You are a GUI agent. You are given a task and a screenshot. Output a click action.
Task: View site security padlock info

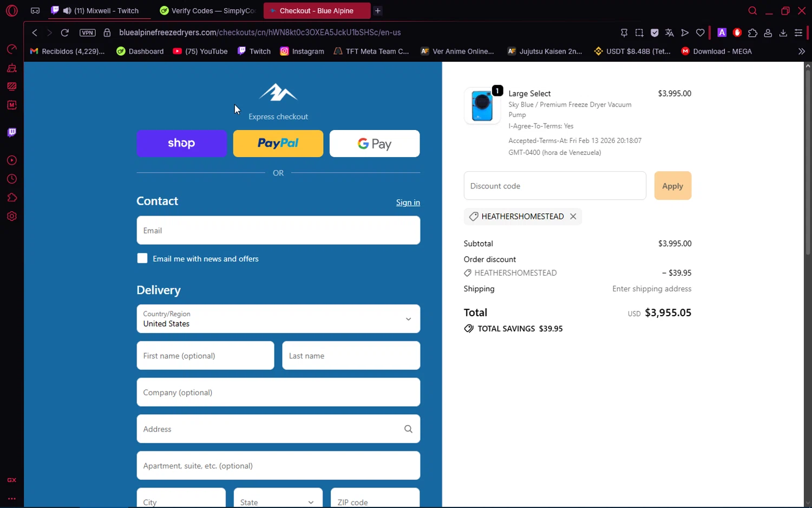[107, 32]
